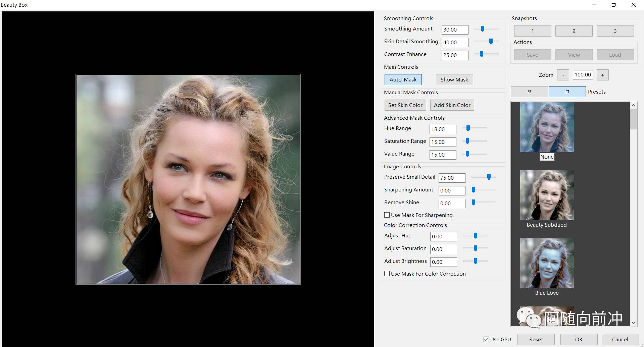Choose the Beauty Subdued preset
This screenshot has width=644, height=347.
click(x=547, y=195)
